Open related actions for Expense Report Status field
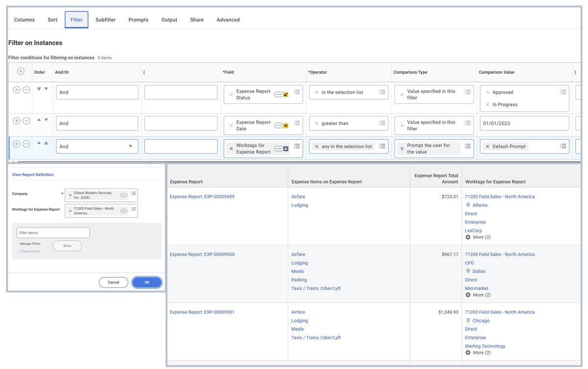The height and width of the screenshot is (369, 588). tap(279, 95)
